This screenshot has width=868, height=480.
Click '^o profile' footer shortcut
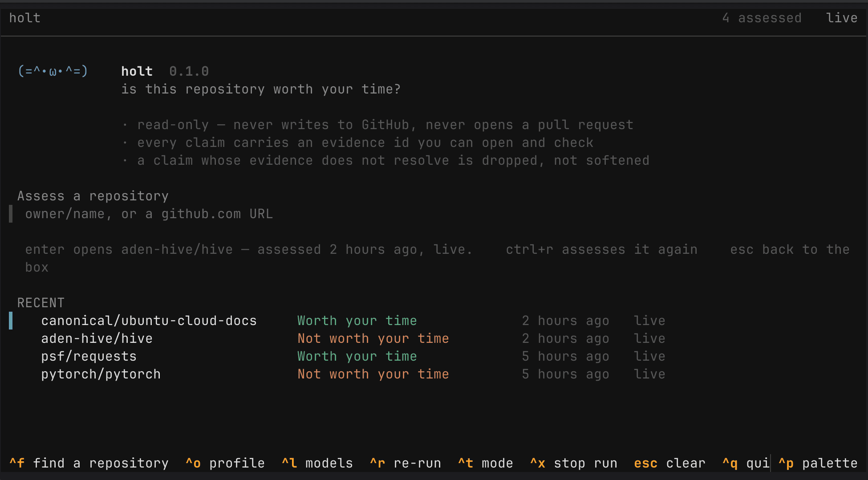click(x=225, y=464)
